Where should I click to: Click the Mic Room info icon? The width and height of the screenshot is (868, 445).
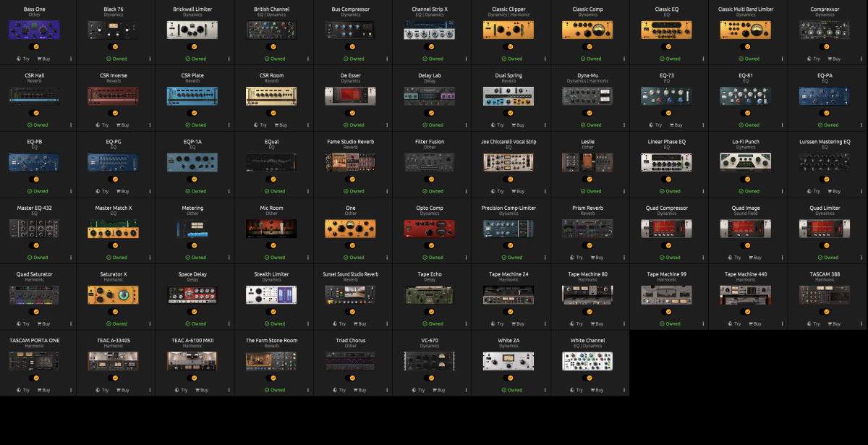point(308,258)
